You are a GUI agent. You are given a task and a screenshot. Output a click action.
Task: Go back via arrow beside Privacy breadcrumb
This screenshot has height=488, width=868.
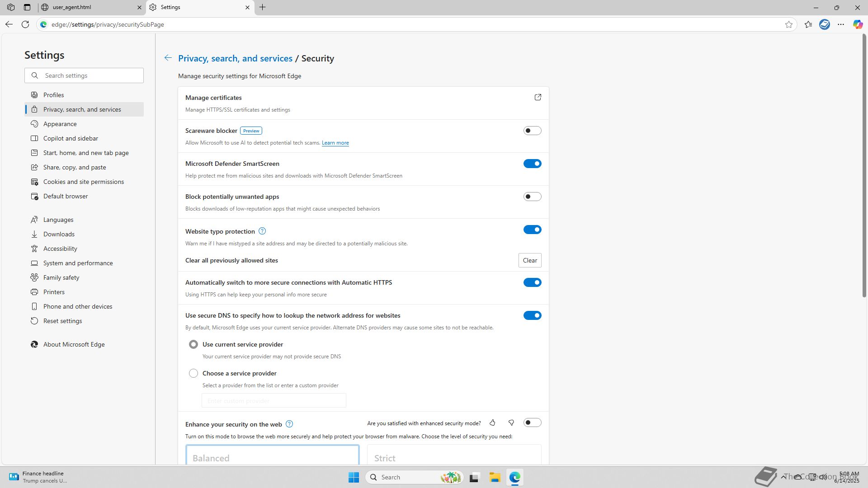pos(168,58)
